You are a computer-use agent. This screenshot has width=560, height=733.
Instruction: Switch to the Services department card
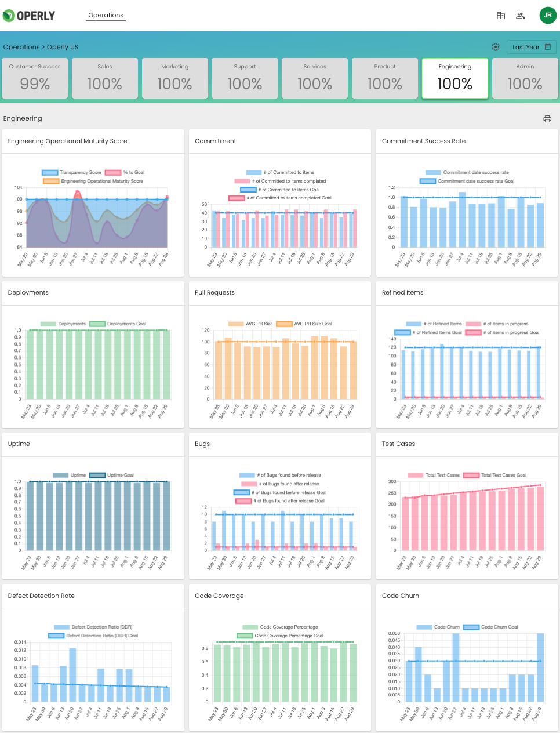(315, 78)
